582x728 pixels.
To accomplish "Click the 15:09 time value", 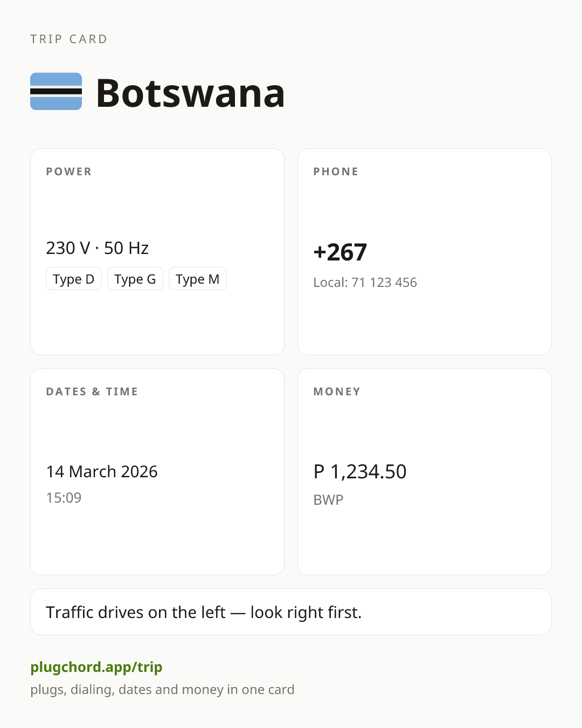I will [64, 497].
